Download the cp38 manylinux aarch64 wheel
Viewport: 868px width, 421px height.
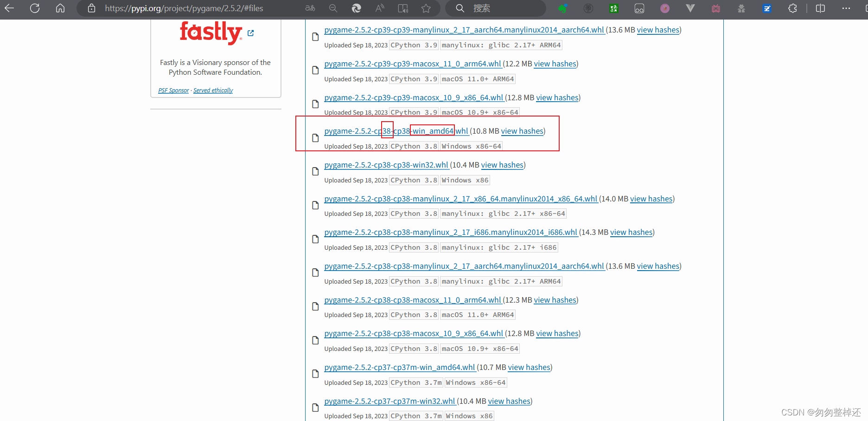click(464, 266)
